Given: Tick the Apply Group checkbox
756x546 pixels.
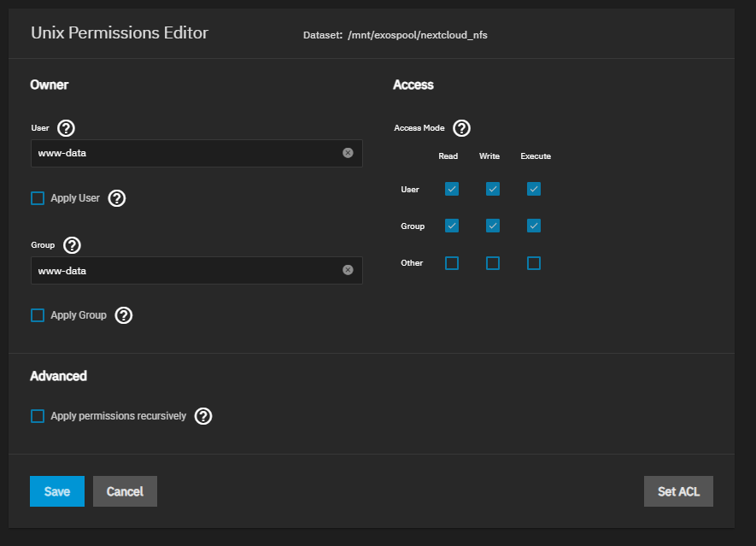Looking at the screenshot, I should tap(38, 315).
